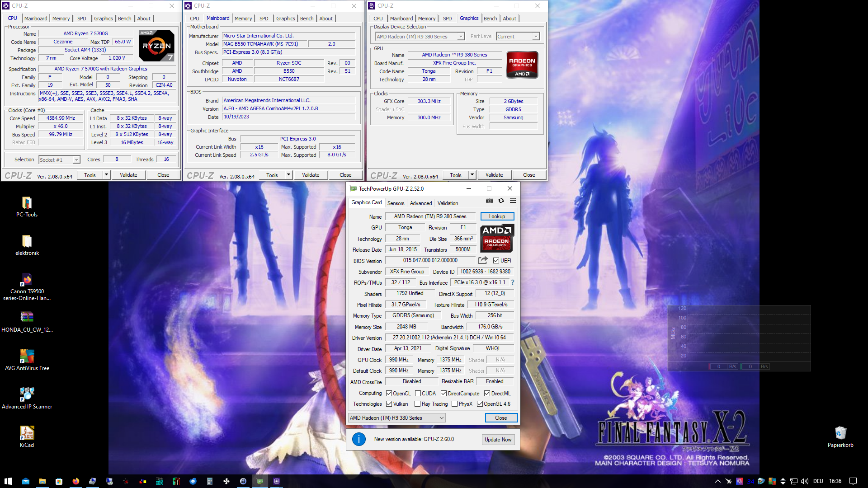The width and height of the screenshot is (868, 488).
Task: Toggle the OpenGL 4.6 checkbox
Action: tap(480, 404)
